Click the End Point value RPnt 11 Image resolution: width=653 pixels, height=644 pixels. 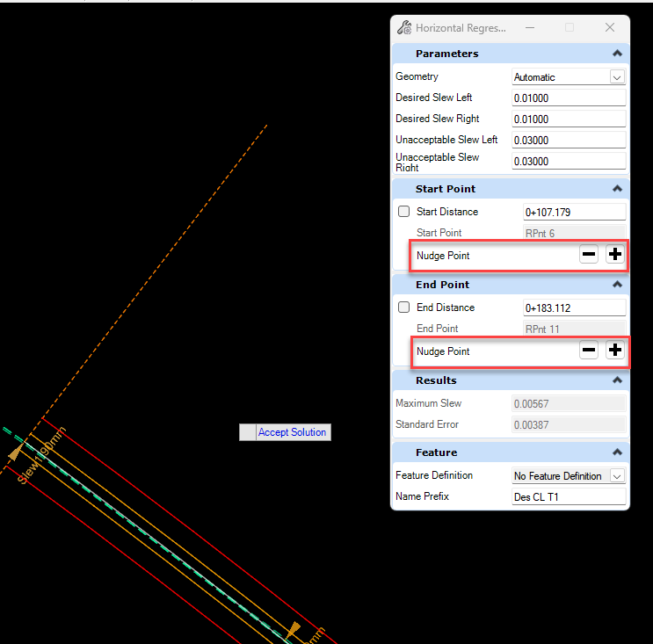coord(574,329)
